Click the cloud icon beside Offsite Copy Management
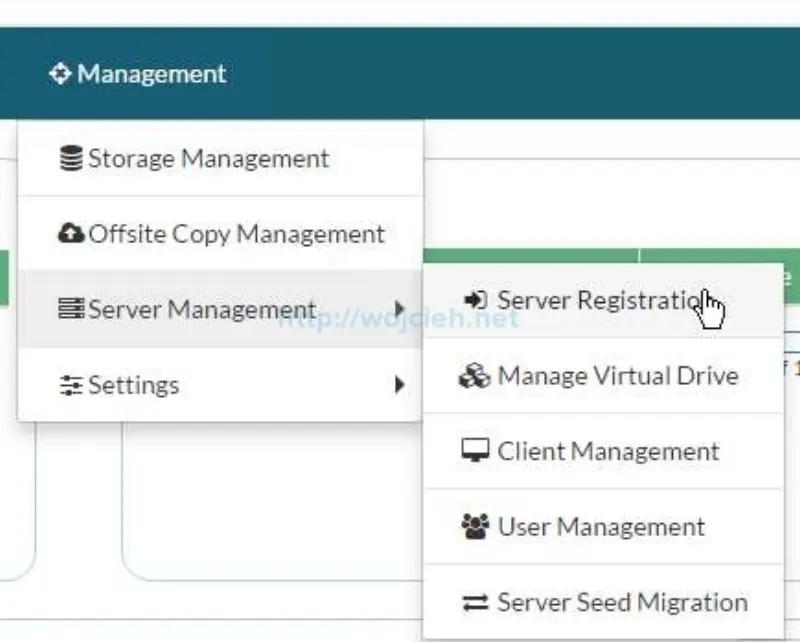 click(71, 233)
